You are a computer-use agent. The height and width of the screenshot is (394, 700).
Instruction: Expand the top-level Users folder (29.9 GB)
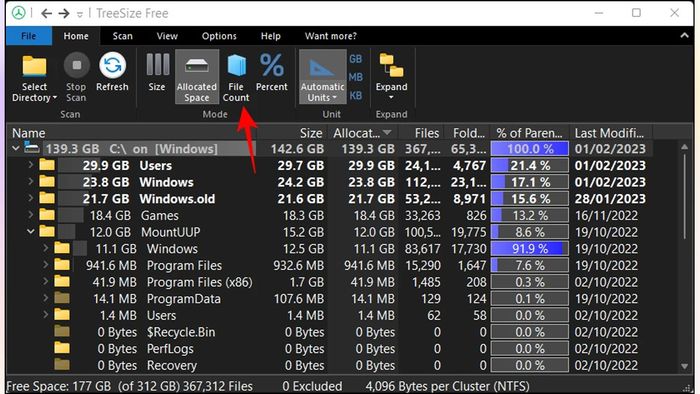[30, 165]
